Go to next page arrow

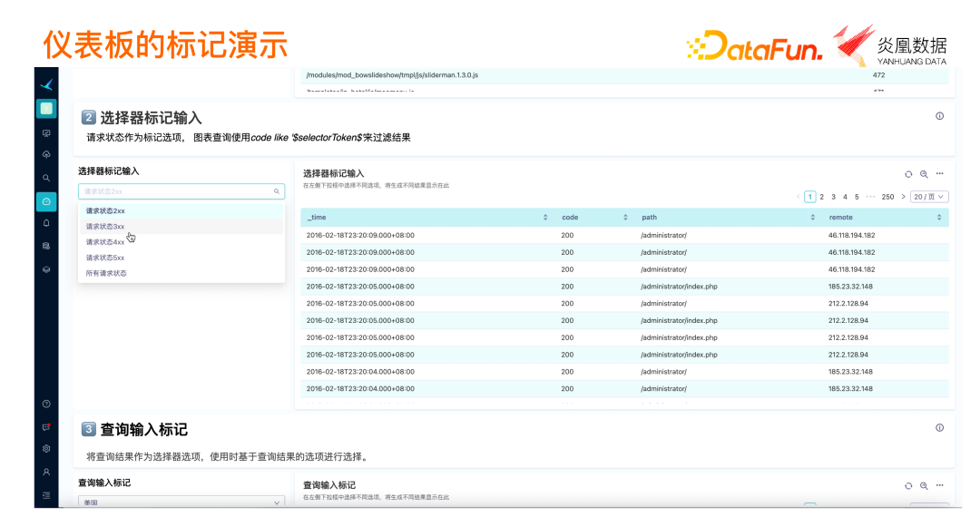(x=903, y=197)
